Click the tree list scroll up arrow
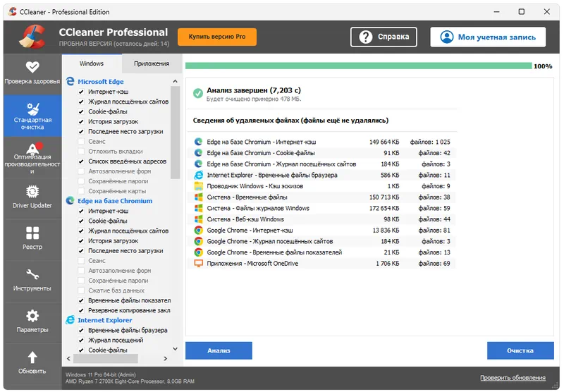The image size is (564, 392). click(x=175, y=81)
